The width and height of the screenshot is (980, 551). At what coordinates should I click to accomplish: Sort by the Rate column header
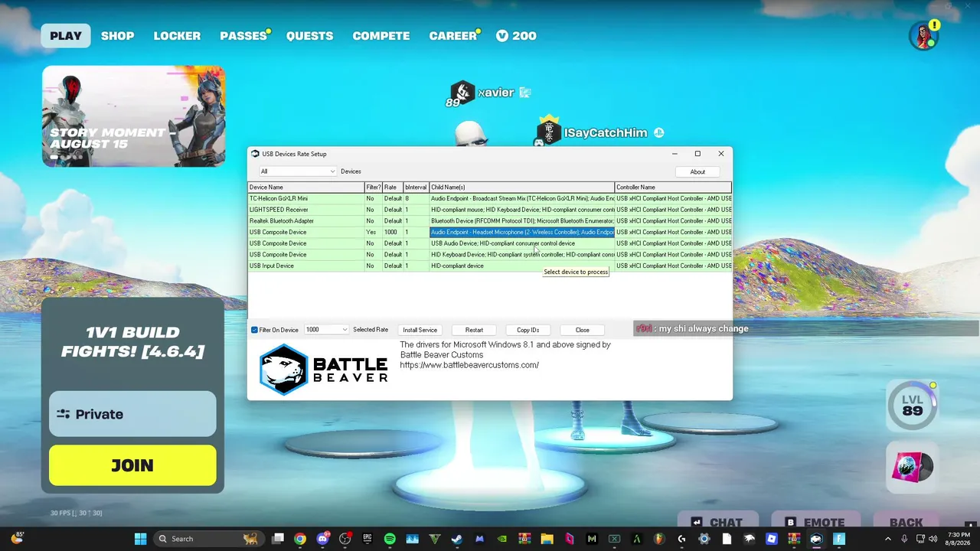393,187
